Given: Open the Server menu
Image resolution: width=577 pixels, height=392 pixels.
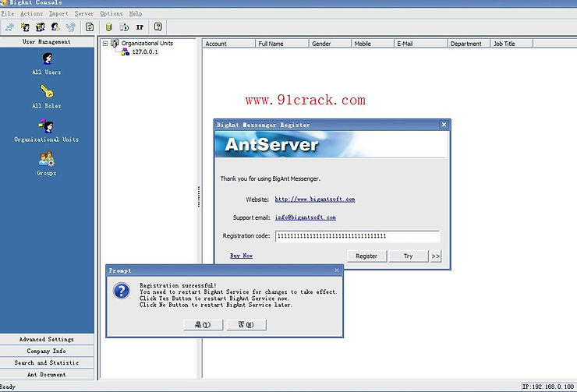Looking at the screenshot, I should click(84, 13).
